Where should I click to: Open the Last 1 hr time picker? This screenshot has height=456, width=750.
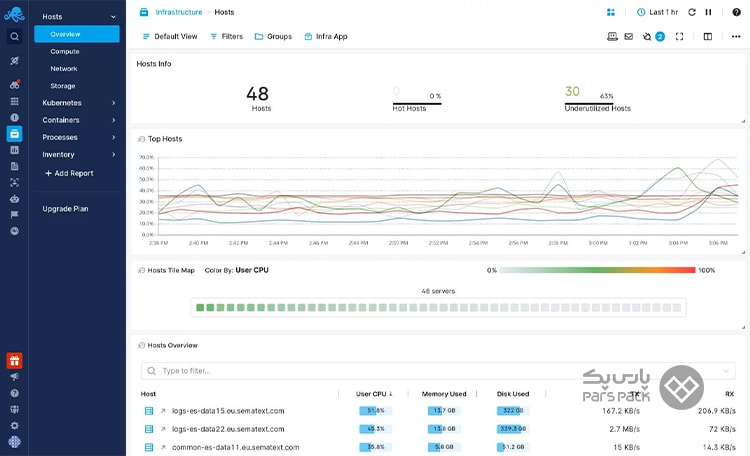pos(657,12)
